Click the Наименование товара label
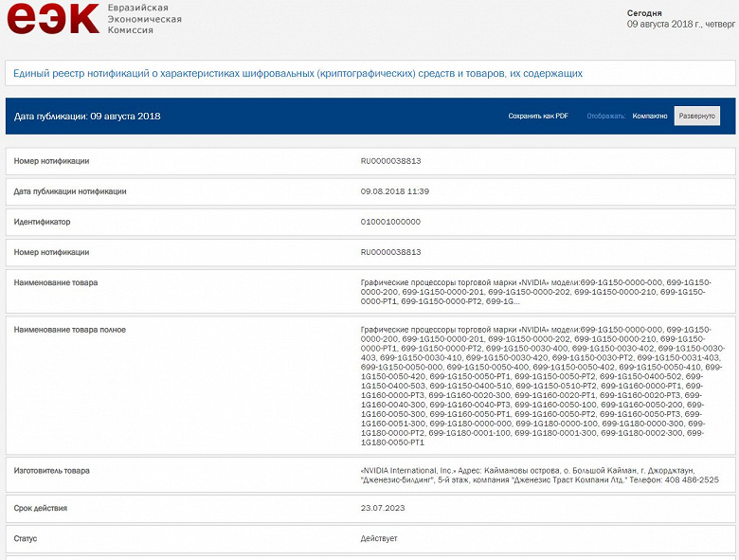This screenshot has height=560, width=739. [x=56, y=282]
